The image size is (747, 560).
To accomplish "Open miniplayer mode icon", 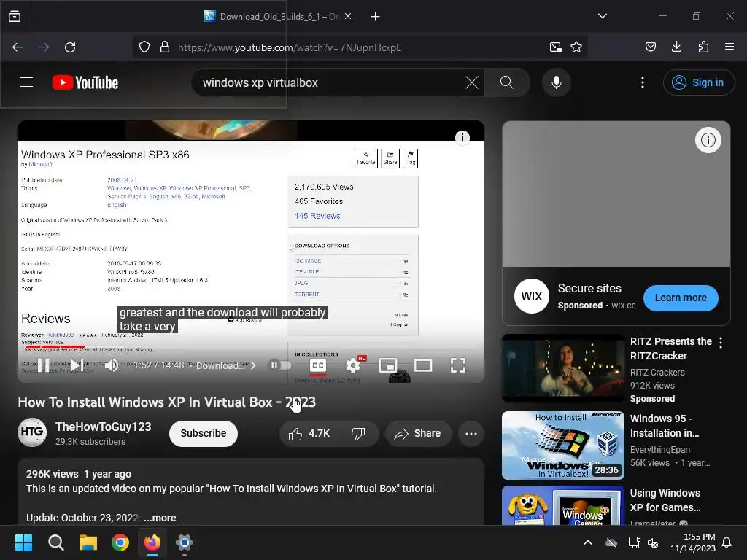I will [388, 365].
